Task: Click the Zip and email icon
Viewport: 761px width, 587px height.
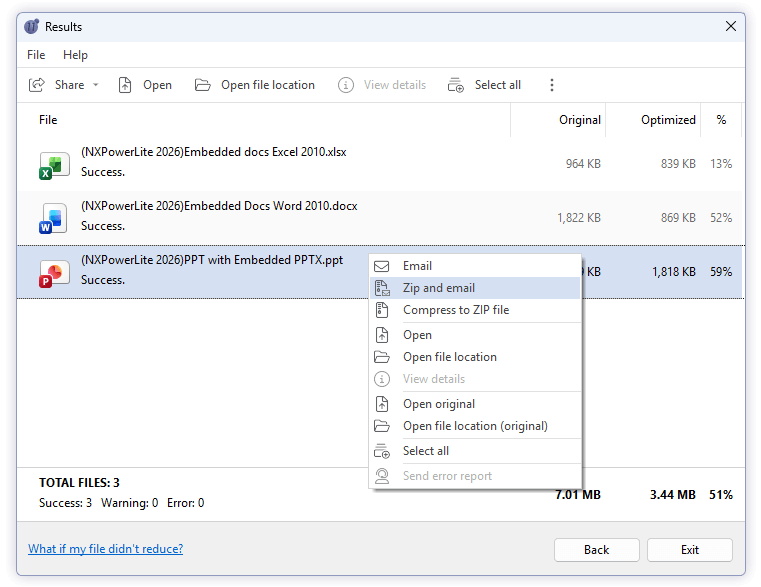Action: tap(382, 288)
